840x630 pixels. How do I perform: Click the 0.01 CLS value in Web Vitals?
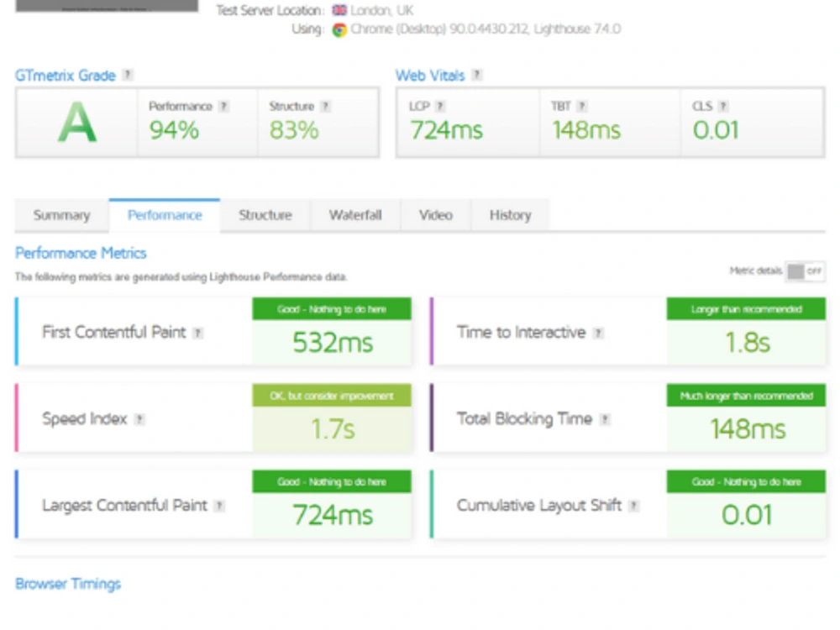(716, 130)
